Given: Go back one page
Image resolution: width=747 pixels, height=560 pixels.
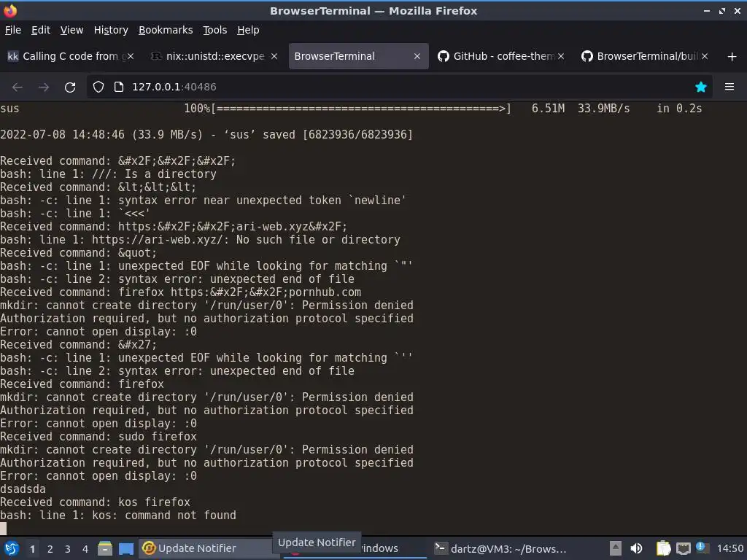Looking at the screenshot, I should point(18,87).
